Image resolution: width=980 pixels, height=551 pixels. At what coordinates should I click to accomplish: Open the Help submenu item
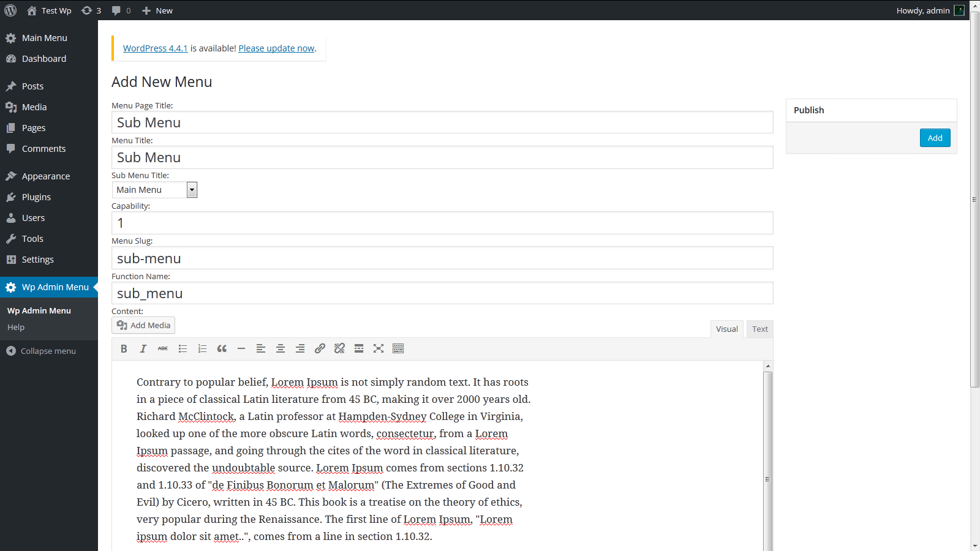pyautogui.click(x=16, y=328)
